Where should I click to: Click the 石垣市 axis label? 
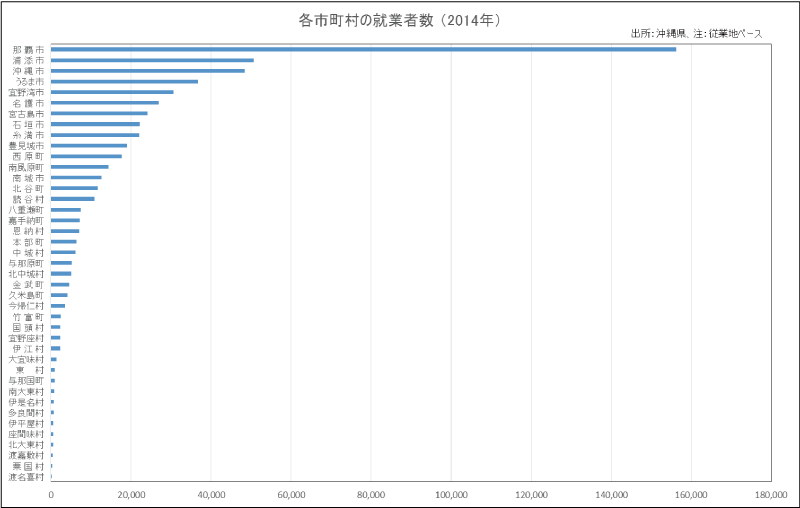(x=28, y=124)
